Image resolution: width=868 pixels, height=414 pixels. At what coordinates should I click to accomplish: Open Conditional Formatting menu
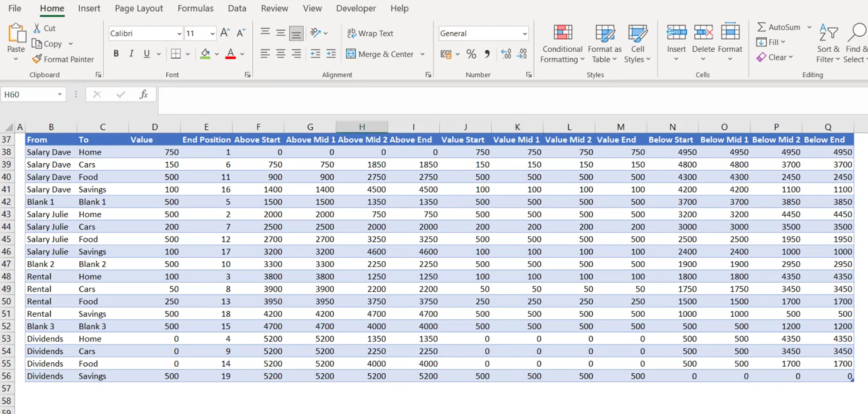(562, 44)
